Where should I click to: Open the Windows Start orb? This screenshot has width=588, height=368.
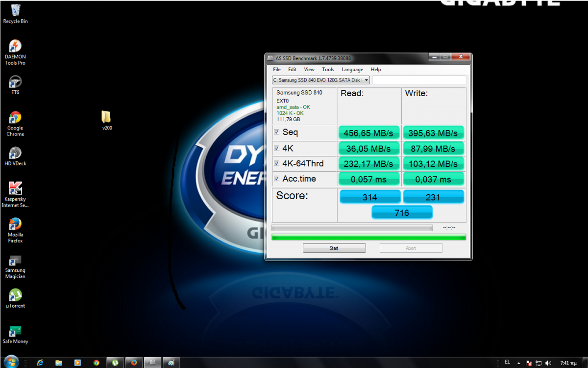tap(10, 362)
